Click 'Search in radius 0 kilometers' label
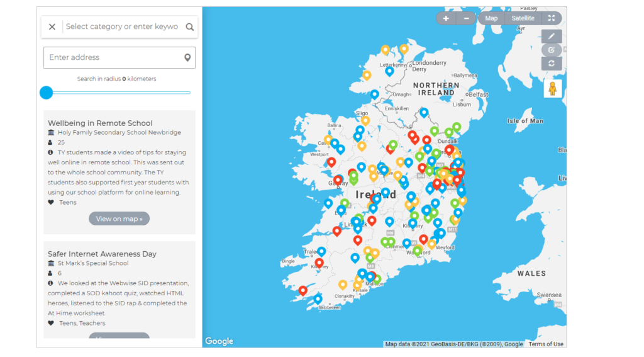This screenshot has height=357, width=644. (116, 79)
